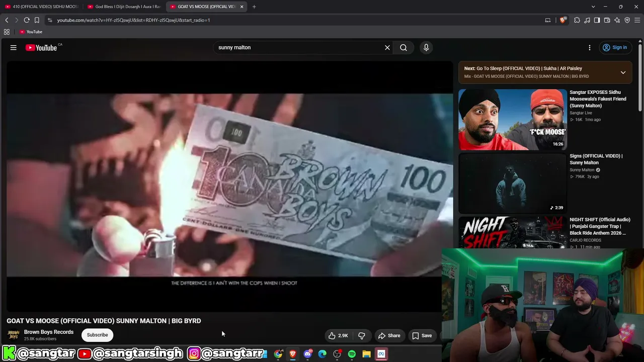Go to the YouTube home logo

(x=41, y=48)
